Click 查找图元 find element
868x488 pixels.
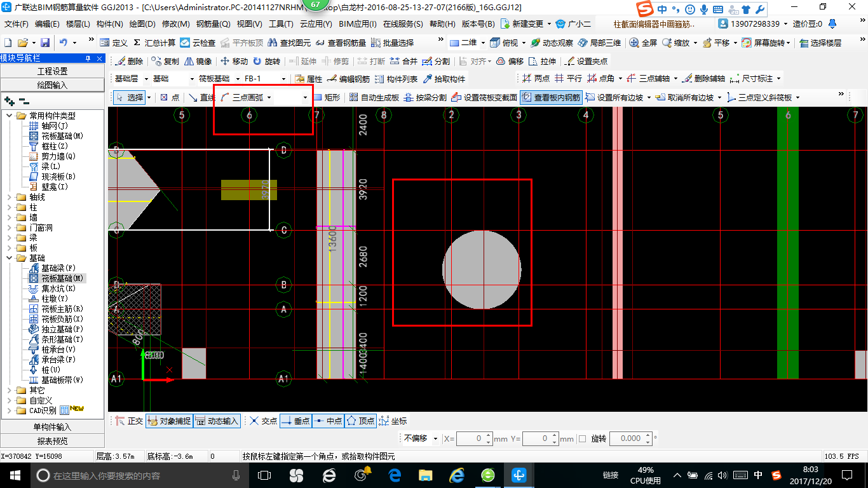289,43
